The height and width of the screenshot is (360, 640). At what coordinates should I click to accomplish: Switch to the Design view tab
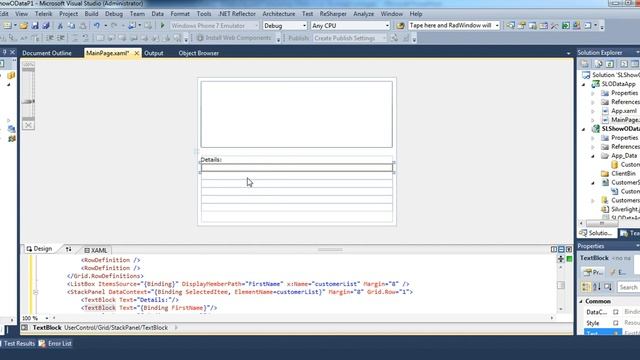coord(40,249)
